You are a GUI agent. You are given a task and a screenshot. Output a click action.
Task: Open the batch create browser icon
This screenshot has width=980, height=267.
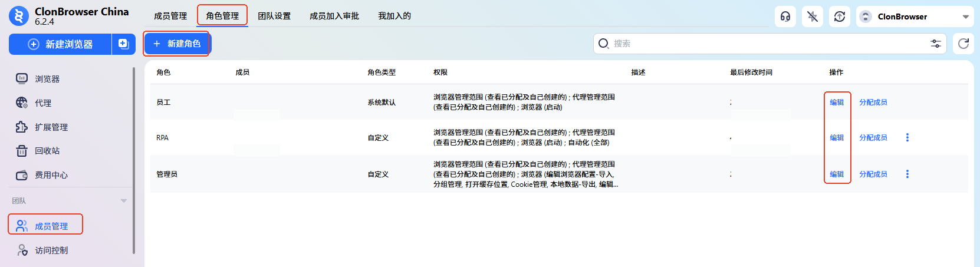tap(124, 44)
